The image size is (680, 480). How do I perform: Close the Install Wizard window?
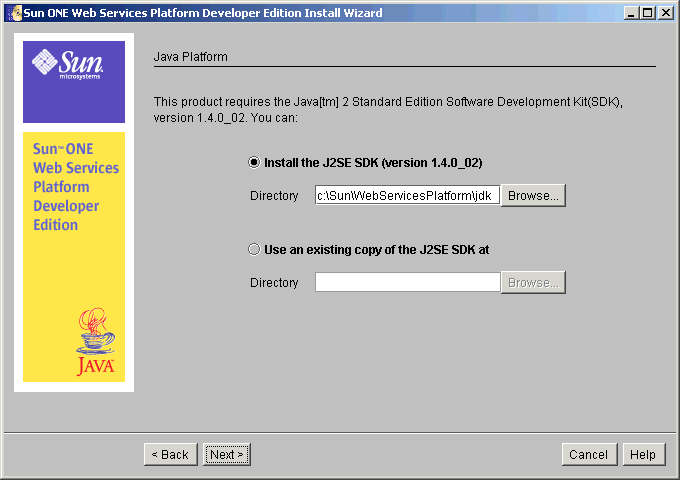pos(665,13)
